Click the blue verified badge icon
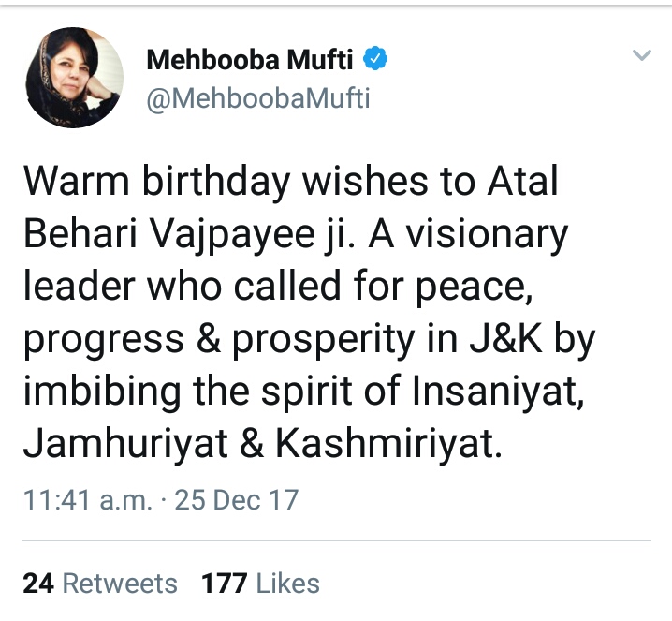The width and height of the screenshot is (672, 621). point(375,58)
